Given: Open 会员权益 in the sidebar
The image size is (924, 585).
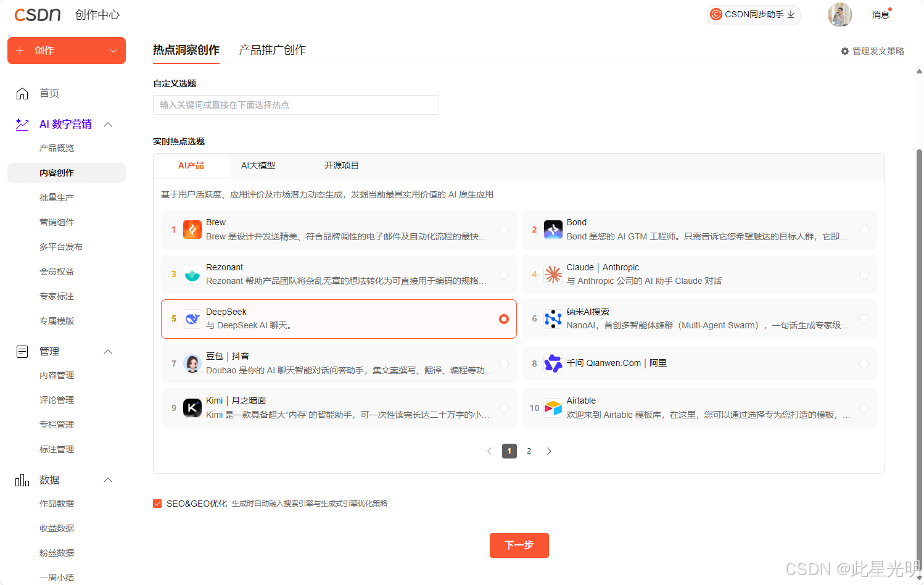Looking at the screenshot, I should [57, 272].
